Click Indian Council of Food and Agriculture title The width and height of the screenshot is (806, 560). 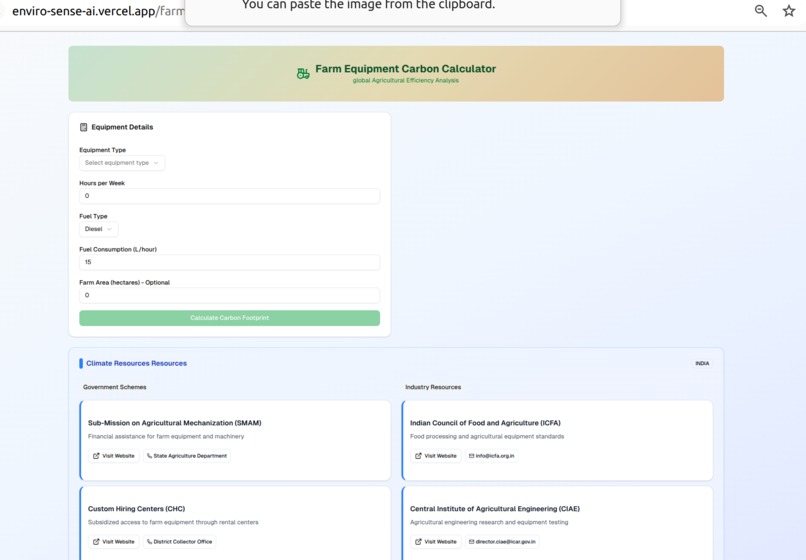(x=485, y=423)
